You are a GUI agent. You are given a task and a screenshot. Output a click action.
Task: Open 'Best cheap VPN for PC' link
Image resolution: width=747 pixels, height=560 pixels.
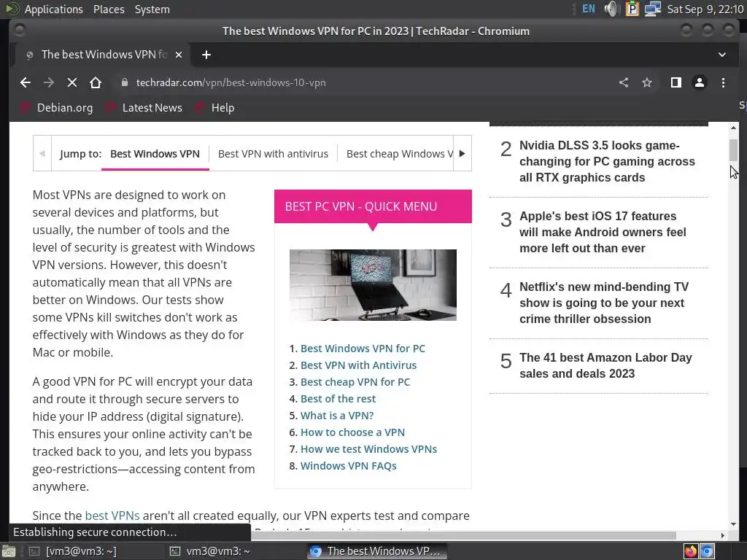click(355, 382)
